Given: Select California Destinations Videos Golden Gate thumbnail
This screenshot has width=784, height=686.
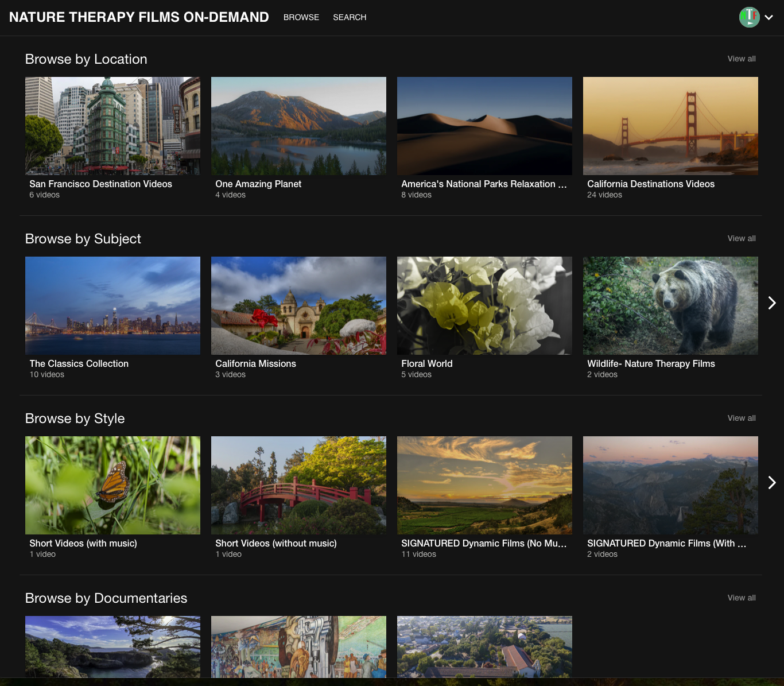Looking at the screenshot, I should point(670,126).
